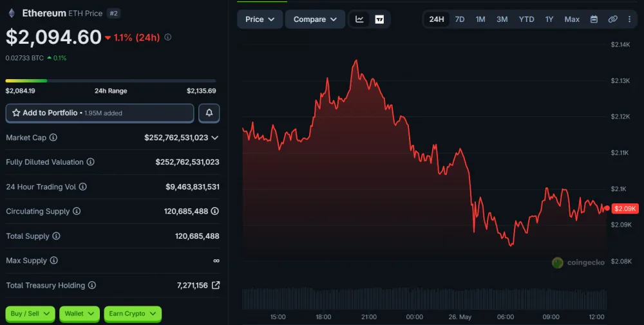
Task: Click the 24h Range progress bar
Action: tap(111, 81)
